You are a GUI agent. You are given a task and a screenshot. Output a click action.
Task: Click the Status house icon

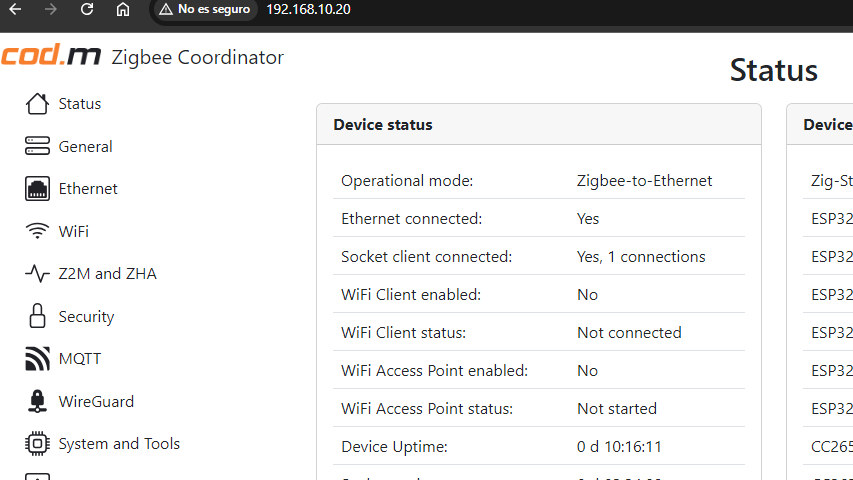click(37, 103)
